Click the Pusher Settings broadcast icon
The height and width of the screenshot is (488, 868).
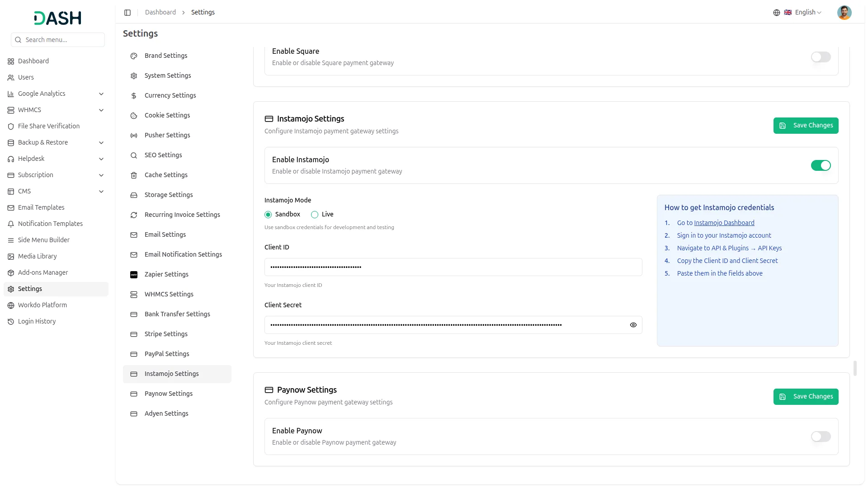click(134, 136)
